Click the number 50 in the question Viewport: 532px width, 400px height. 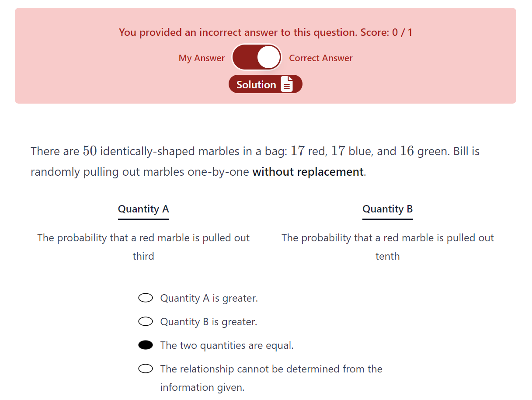(x=90, y=151)
